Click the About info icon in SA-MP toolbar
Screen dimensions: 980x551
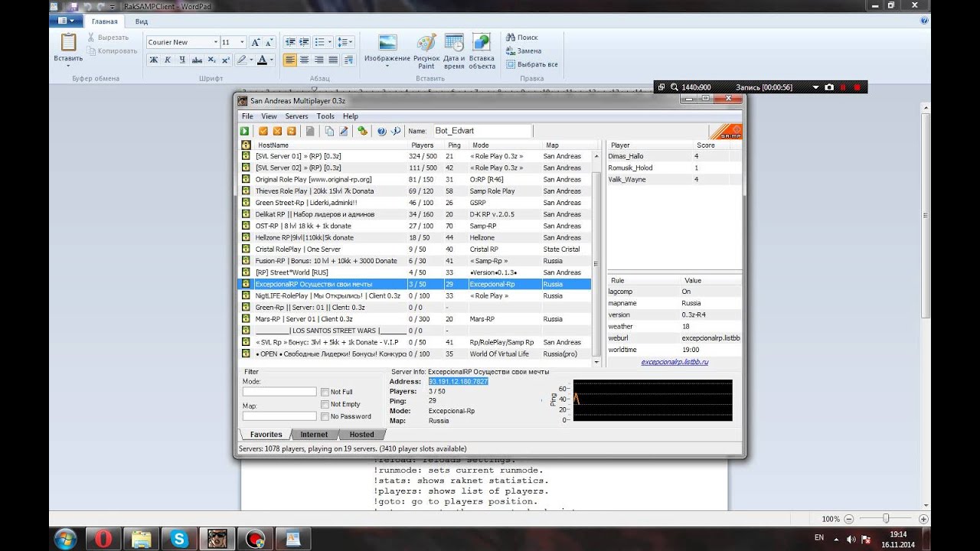(396, 131)
